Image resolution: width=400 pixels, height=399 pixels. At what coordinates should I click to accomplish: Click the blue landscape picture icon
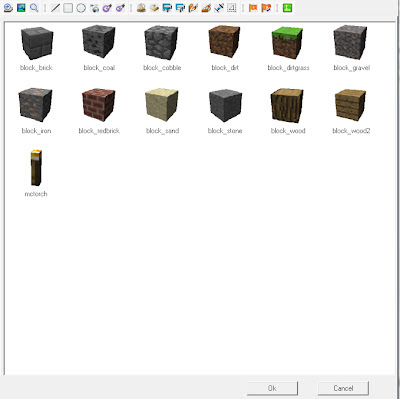click(21, 7)
